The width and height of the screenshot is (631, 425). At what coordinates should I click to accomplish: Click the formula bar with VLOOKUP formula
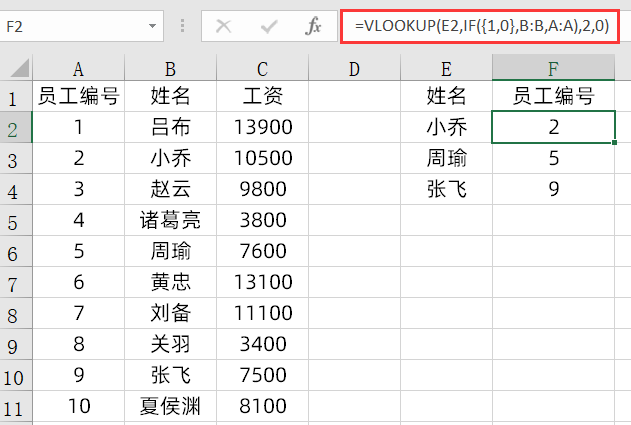[x=480, y=27]
